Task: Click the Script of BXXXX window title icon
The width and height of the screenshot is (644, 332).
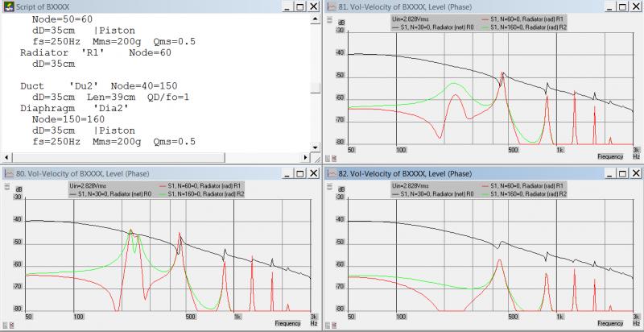Action: [9, 6]
